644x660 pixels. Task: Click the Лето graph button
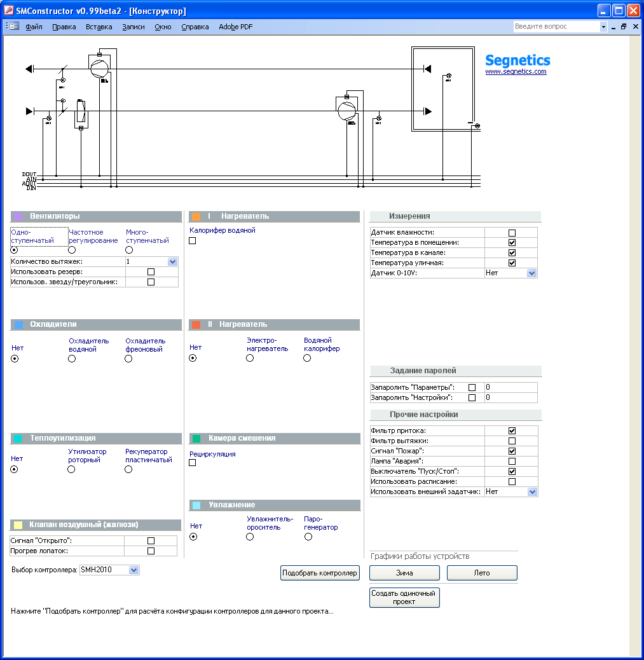tap(482, 573)
